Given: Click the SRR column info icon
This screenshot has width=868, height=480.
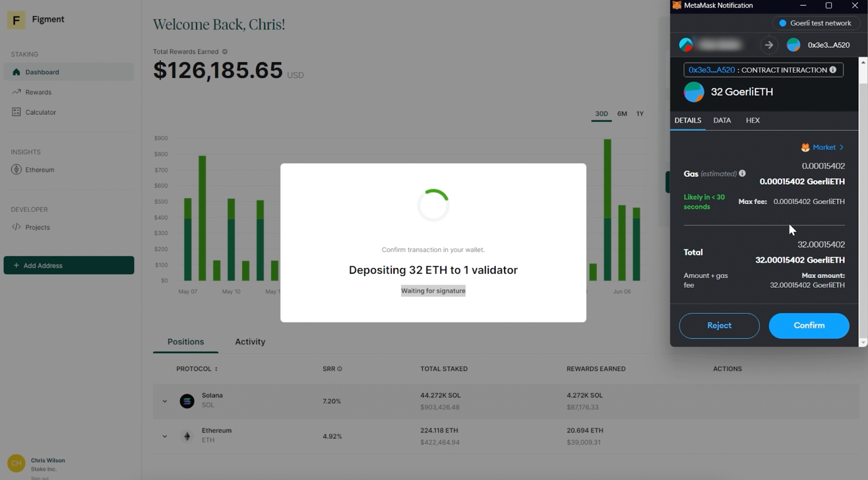Looking at the screenshot, I should pos(340,369).
